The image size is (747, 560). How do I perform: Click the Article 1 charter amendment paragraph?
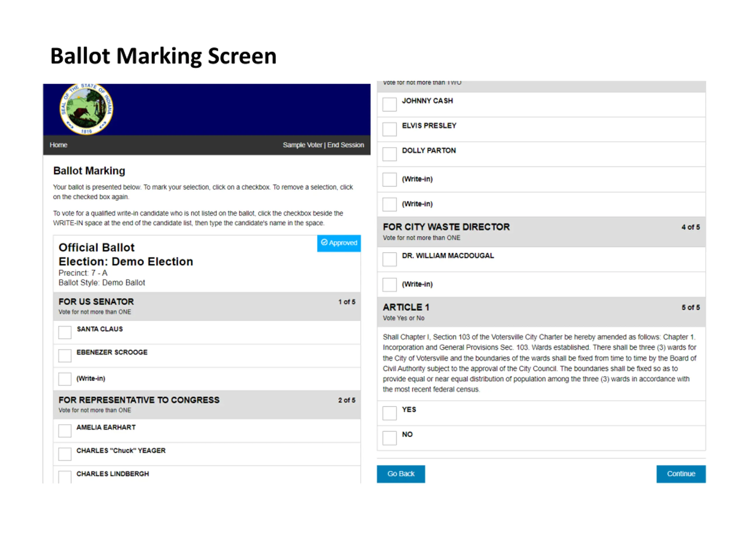point(540,363)
